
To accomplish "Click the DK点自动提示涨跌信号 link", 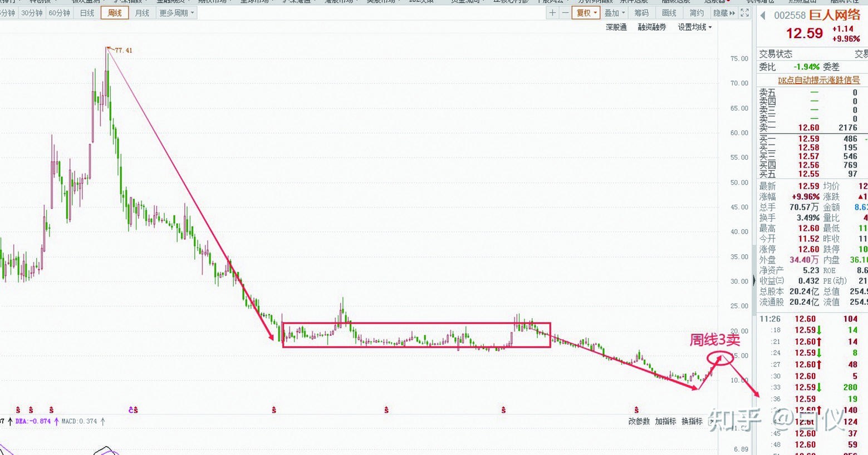I will coord(818,80).
